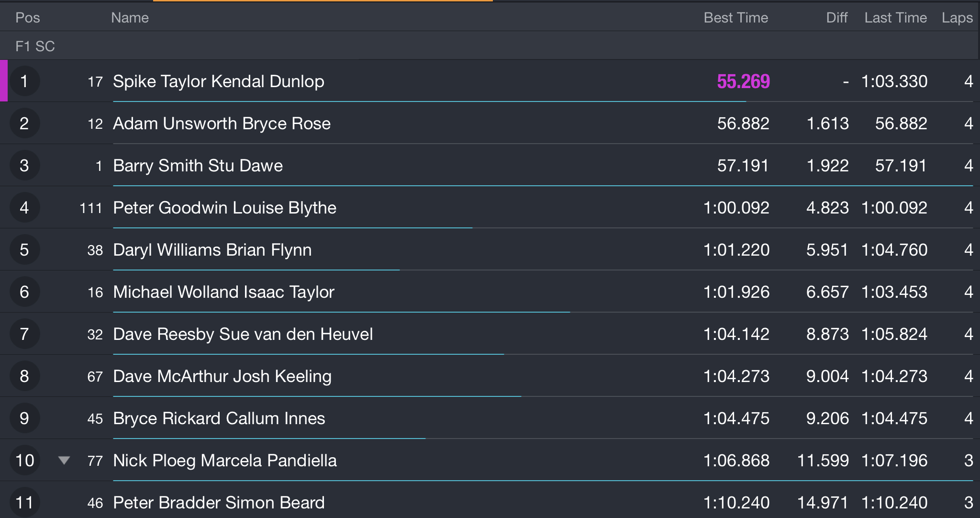The image size is (980, 518).
Task: Click the position 11 circle badge
Action: 24,503
